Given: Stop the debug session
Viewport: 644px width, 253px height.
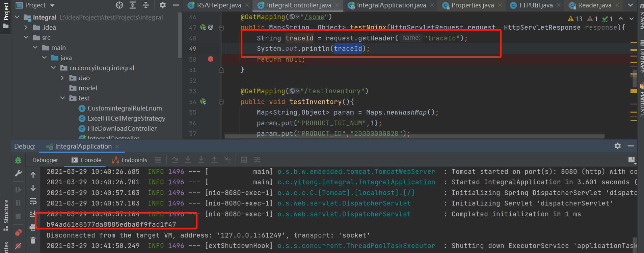Looking at the screenshot, I should tap(18, 216).
